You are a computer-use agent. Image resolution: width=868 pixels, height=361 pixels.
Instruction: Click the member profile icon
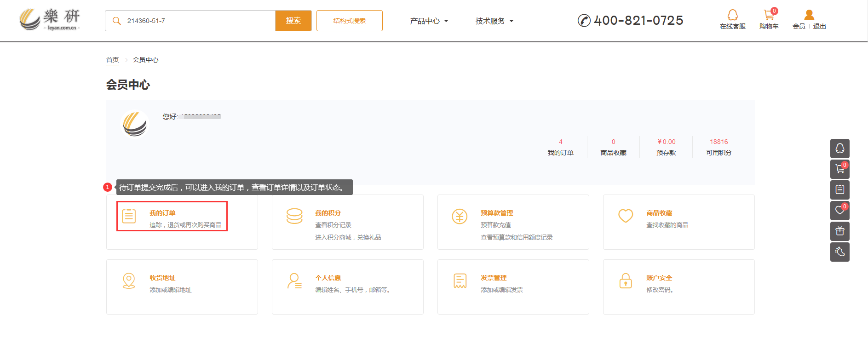[x=809, y=16]
